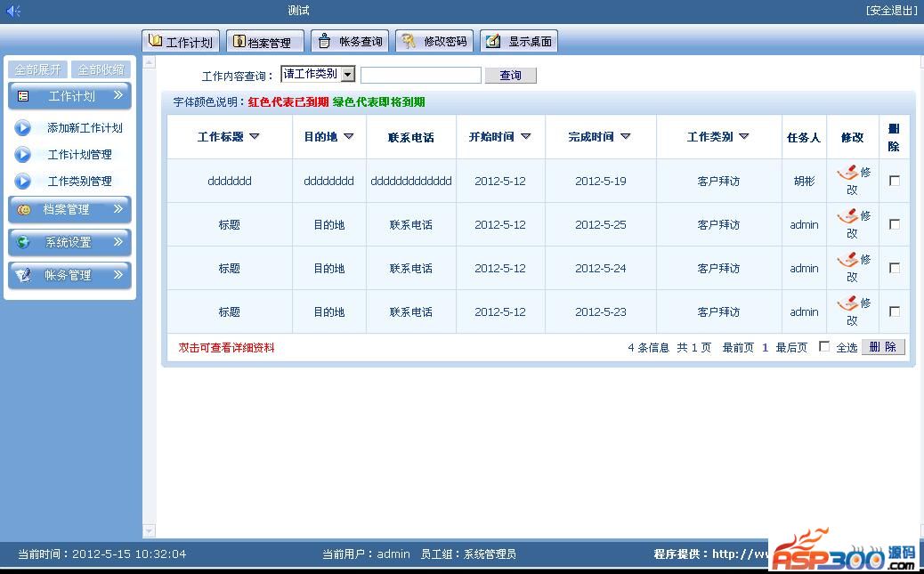Click the globe icon on 系统设置 sidebar header

tap(23, 242)
